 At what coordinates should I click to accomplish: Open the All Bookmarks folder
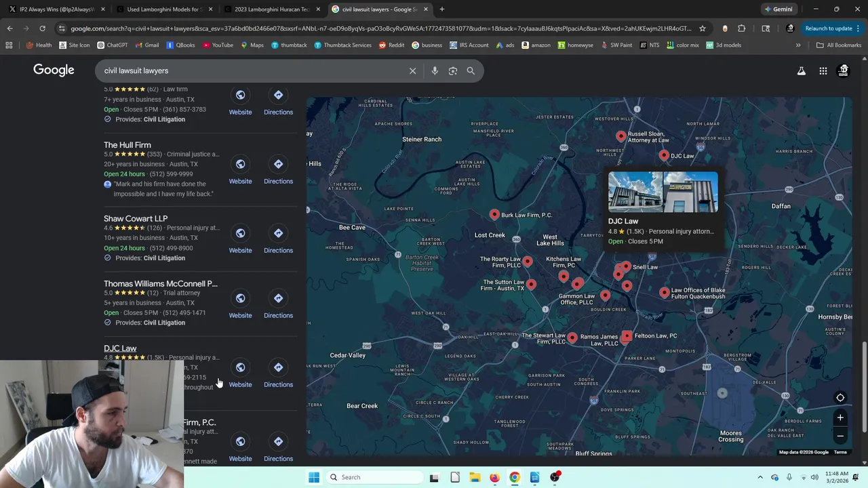coord(839,45)
